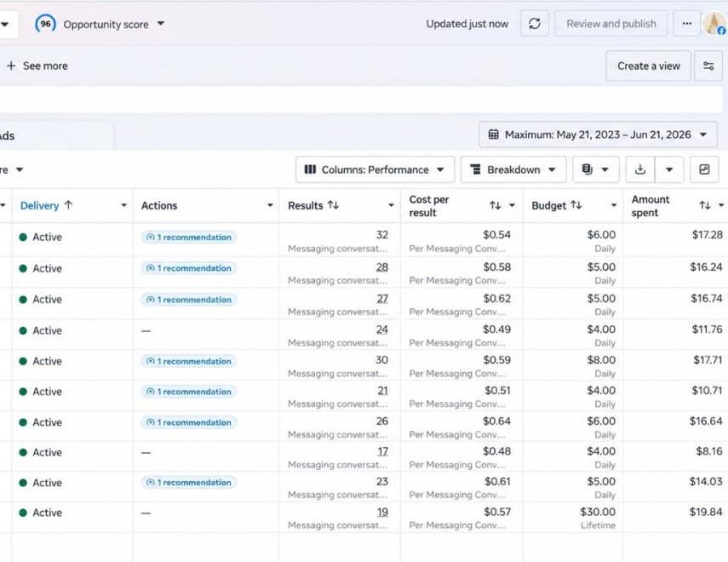This screenshot has width=728, height=562.
Task: Open the three-dots more options menu
Action: (686, 24)
